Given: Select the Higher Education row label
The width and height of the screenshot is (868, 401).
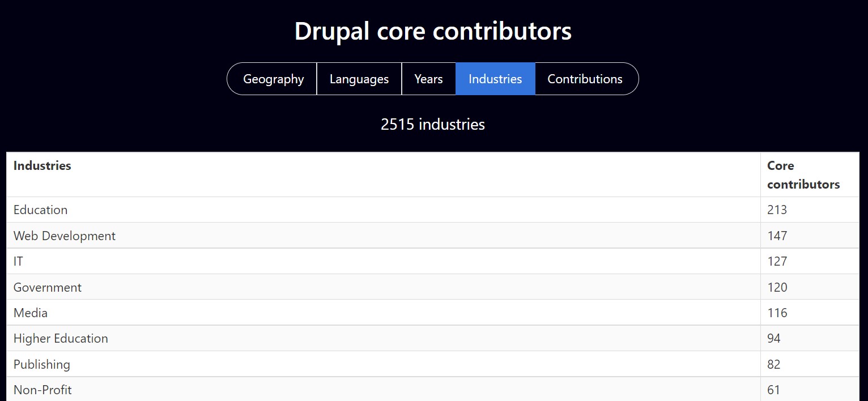Looking at the screenshot, I should (x=61, y=339).
